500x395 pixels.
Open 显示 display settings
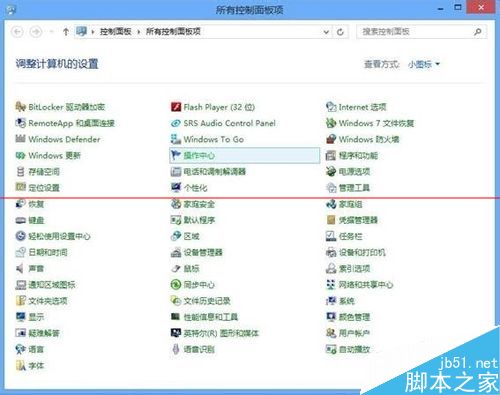(x=30, y=317)
